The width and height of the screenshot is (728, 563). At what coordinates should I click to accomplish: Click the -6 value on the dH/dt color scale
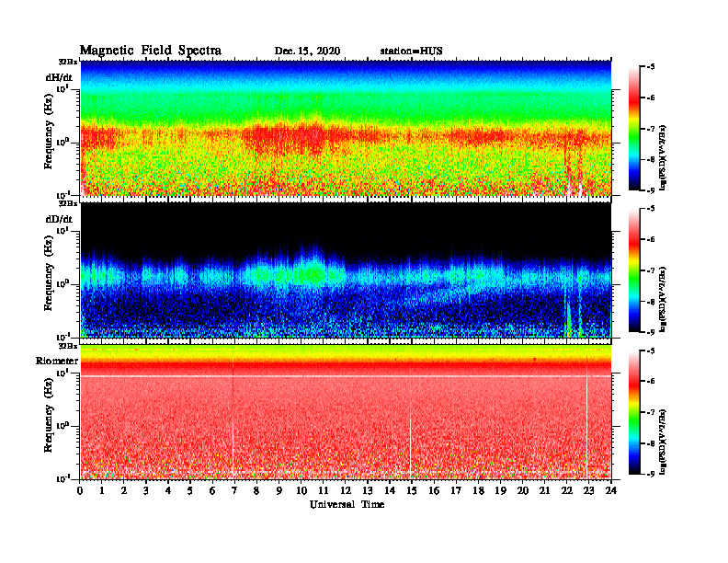(x=651, y=98)
